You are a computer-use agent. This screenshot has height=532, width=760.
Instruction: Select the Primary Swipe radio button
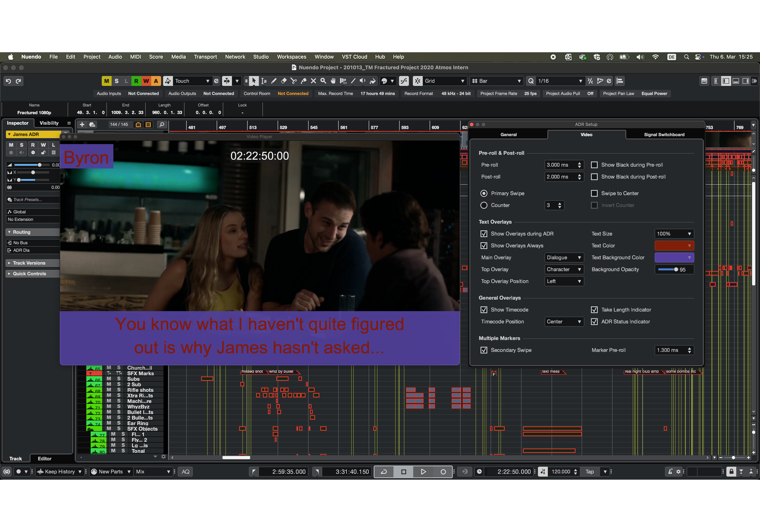coord(484,193)
